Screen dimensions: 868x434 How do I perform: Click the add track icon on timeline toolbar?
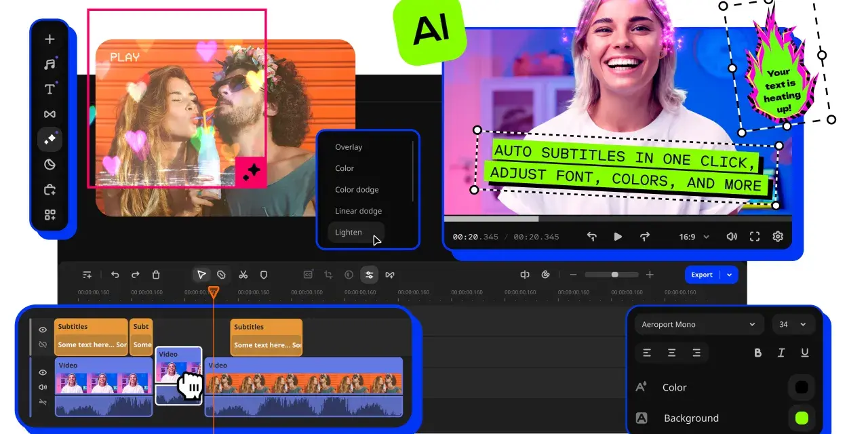(x=87, y=275)
